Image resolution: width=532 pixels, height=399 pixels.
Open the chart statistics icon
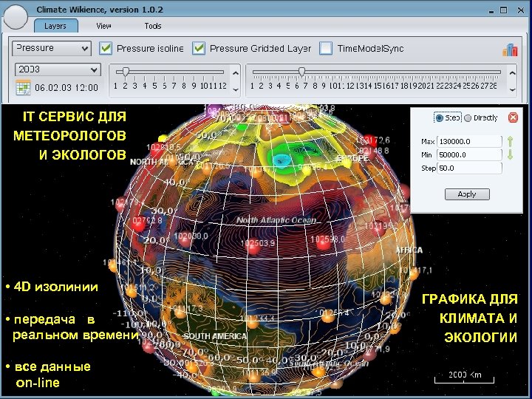point(510,50)
